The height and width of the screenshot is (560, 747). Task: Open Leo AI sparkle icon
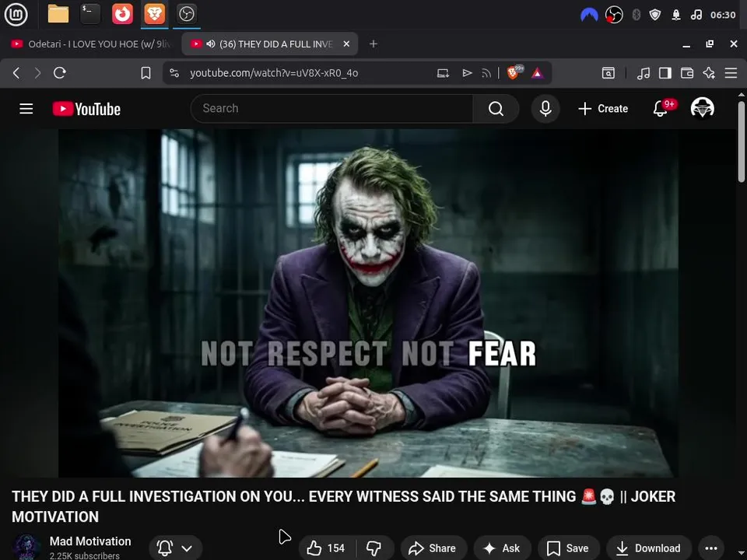point(709,73)
